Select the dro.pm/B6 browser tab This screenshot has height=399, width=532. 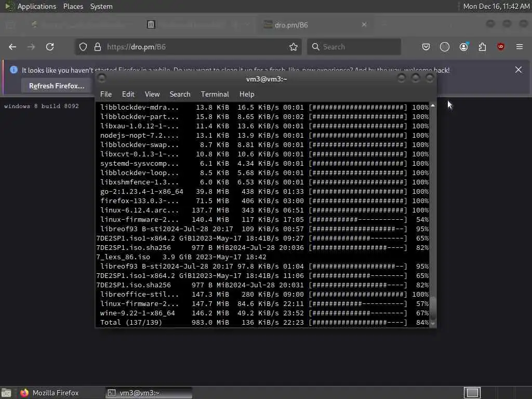pyautogui.click(x=316, y=24)
